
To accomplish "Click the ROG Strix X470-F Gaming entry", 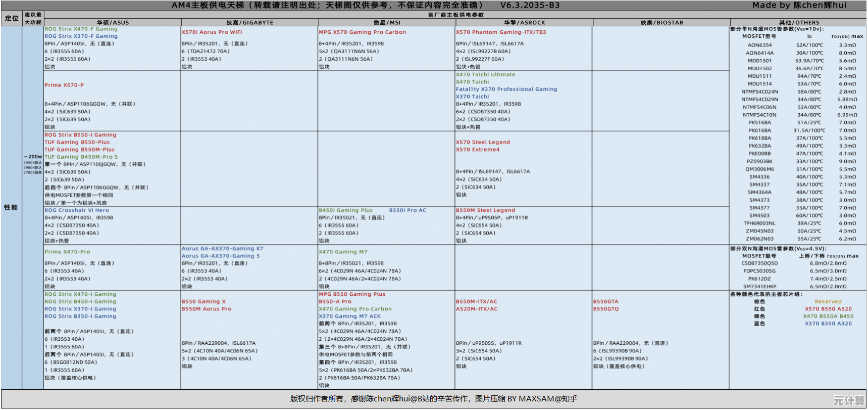I will click(x=81, y=29).
